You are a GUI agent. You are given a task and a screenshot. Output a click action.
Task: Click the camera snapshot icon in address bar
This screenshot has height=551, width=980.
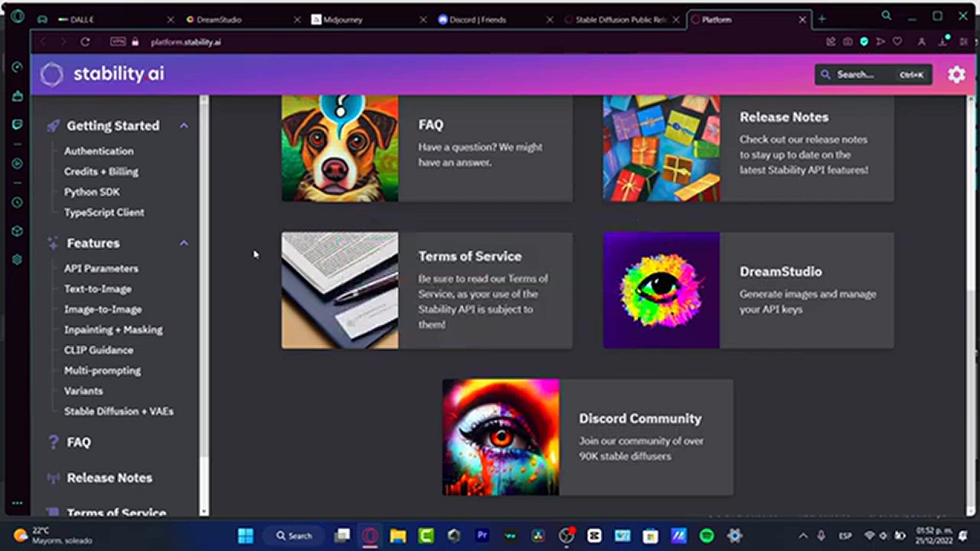pos(848,42)
